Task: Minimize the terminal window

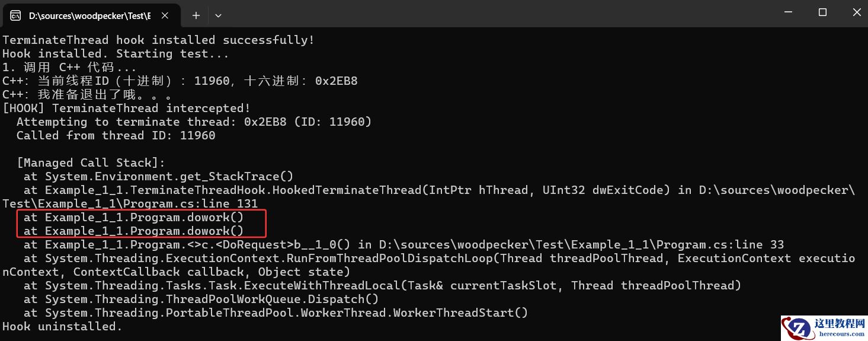Action: tap(789, 12)
